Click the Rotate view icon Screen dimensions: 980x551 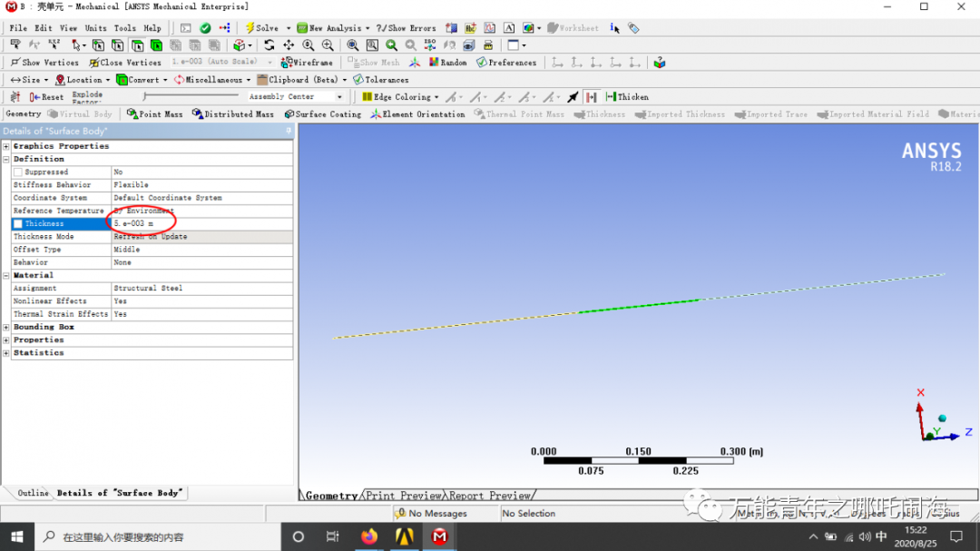pyautogui.click(x=269, y=45)
